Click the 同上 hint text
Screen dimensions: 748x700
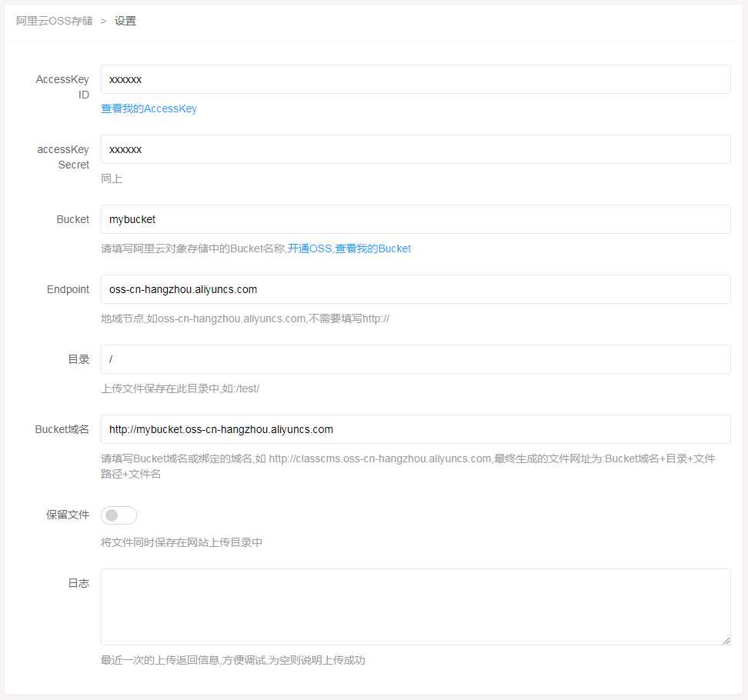pos(112,178)
